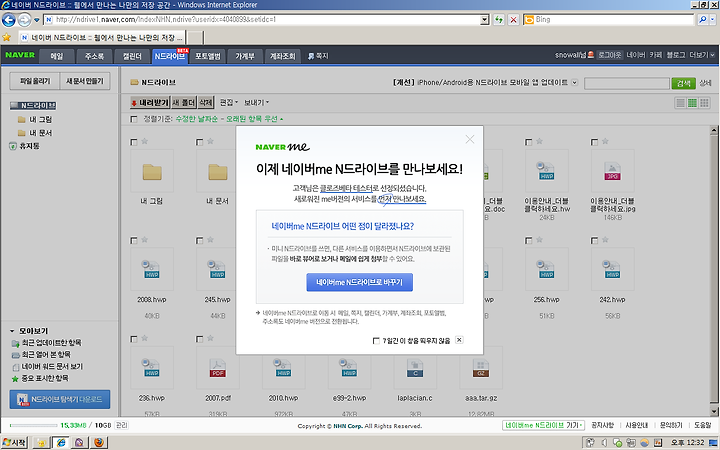Check the box above 256.hwp
Viewport: 720px width, 450px height.
pyautogui.click(x=529, y=240)
